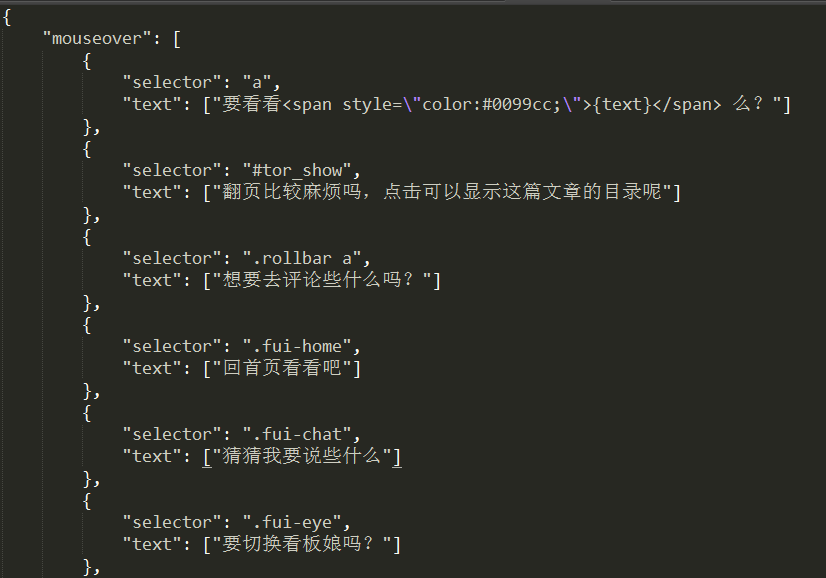Click the {text} placeholder in first entry
Image resolution: width=826 pixels, height=578 pixels.
point(622,104)
